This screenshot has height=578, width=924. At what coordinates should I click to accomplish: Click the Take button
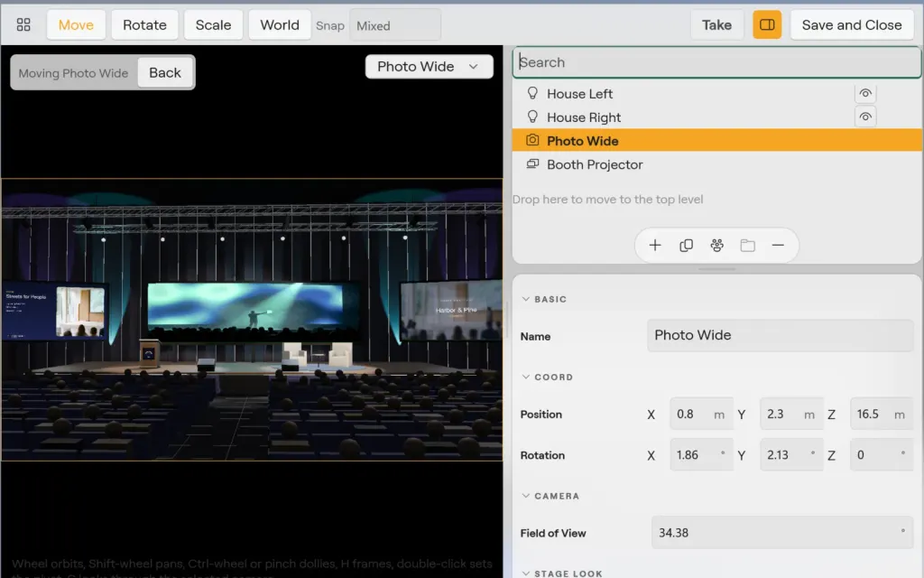coord(716,24)
